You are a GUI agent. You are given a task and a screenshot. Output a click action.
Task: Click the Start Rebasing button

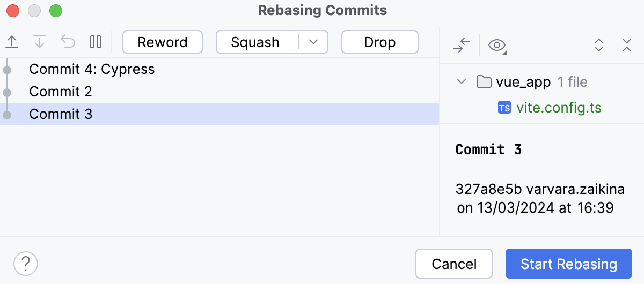(x=568, y=264)
